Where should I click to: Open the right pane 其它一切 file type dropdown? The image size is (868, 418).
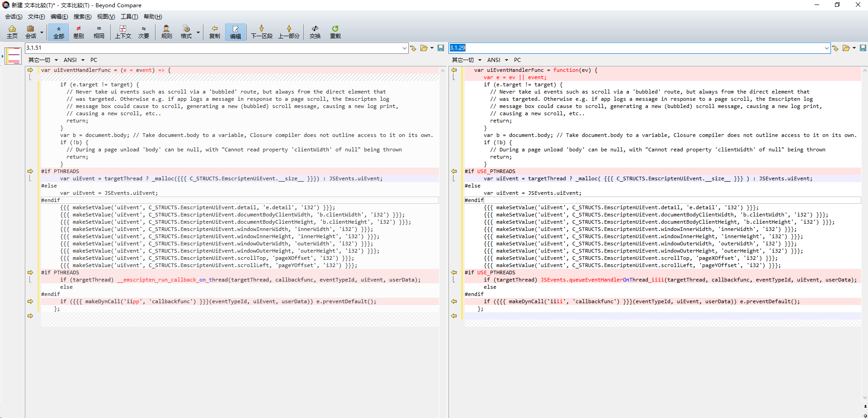pos(467,60)
